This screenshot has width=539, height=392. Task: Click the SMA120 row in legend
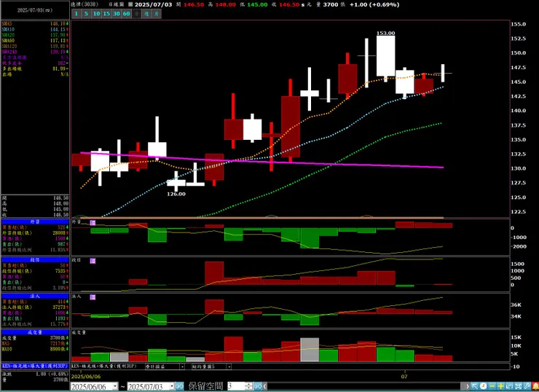pos(35,46)
